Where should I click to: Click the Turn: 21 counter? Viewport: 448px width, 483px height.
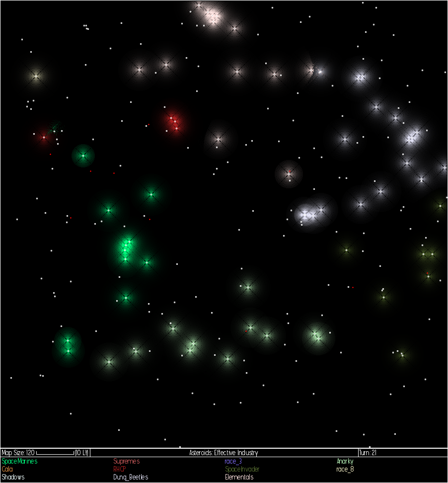coord(368,453)
